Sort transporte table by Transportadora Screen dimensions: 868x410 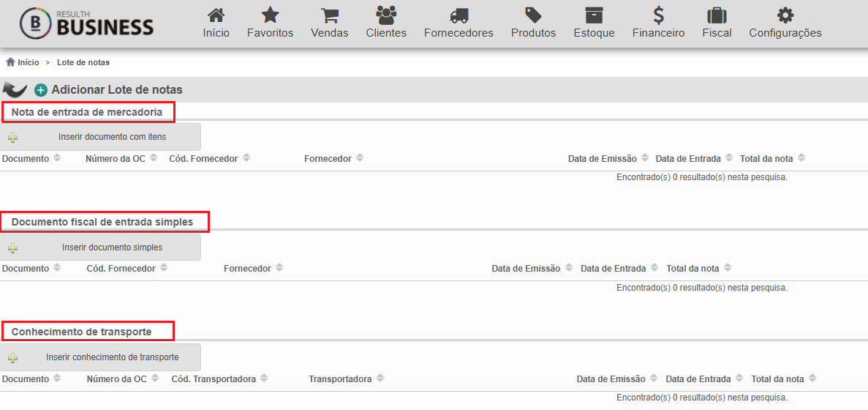pos(347,379)
